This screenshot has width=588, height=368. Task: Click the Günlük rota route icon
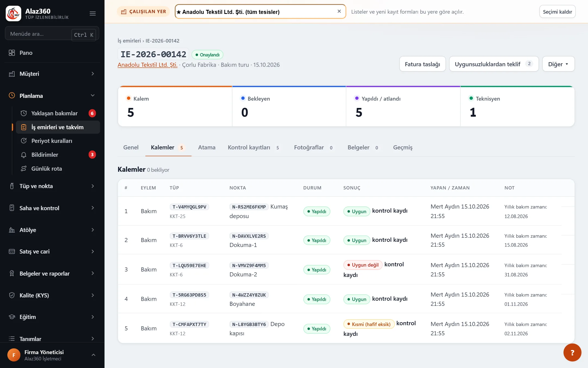tap(24, 169)
